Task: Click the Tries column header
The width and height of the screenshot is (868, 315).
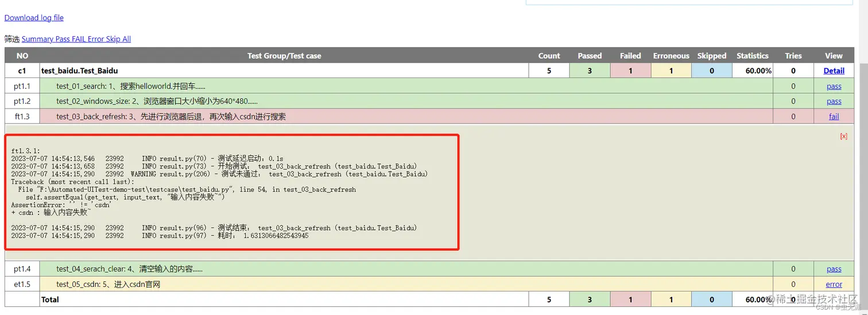Action: coord(793,56)
